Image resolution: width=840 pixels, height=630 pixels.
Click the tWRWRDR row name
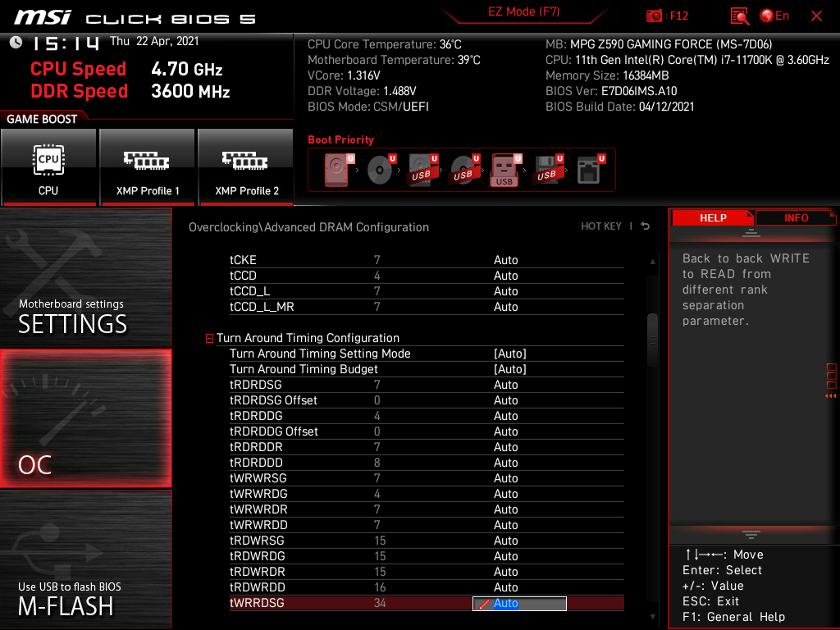tap(258, 509)
